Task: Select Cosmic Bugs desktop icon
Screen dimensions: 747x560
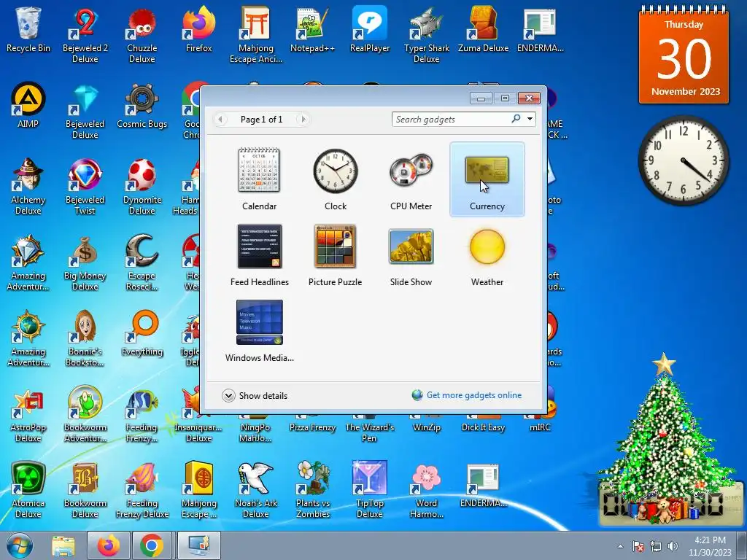Action: pos(142,105)
